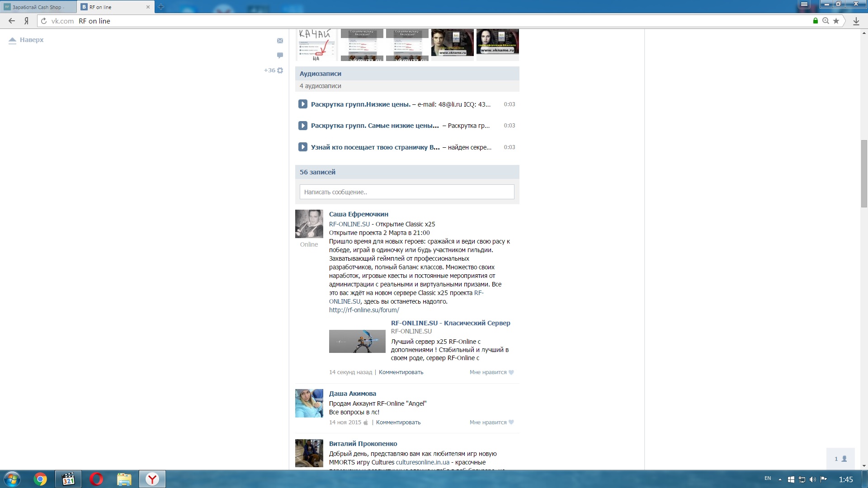Image resolution: width=868 pixels, height=488 pixels.
Task: Play 'Раскрутка групп. Самые низкие цены' audio
Action: [x=303, y=126]
